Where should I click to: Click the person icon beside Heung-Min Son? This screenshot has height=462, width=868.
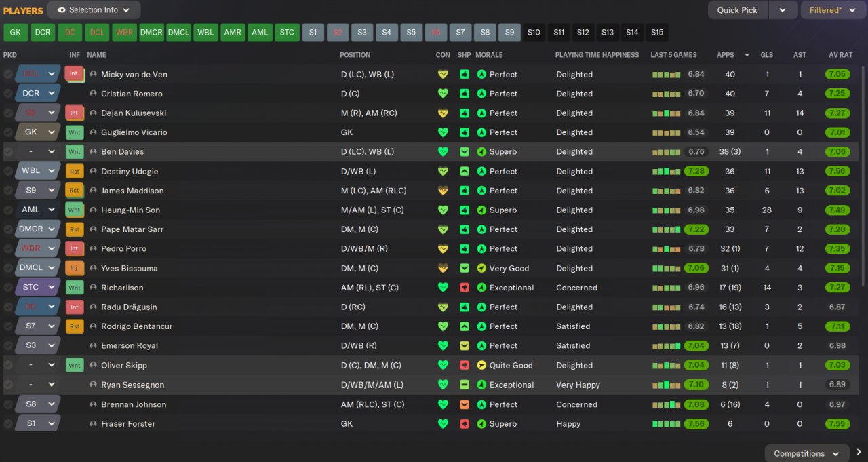[x=94, y=210]
